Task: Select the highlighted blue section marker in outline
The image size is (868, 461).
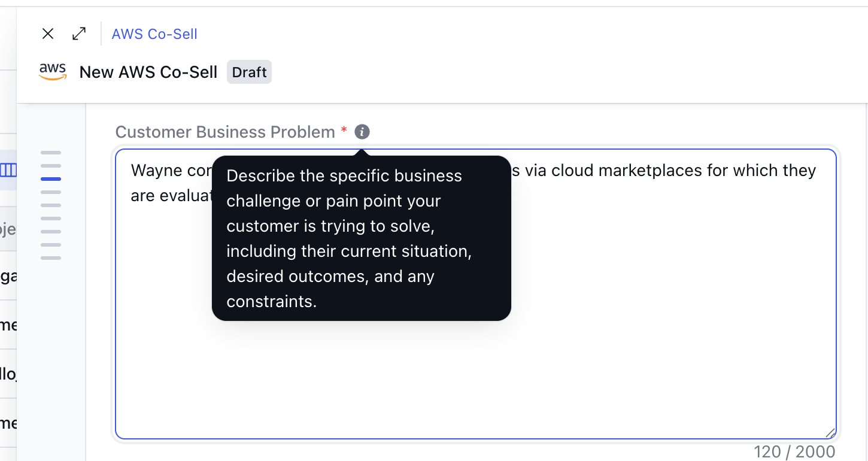Action: point(51,179)
